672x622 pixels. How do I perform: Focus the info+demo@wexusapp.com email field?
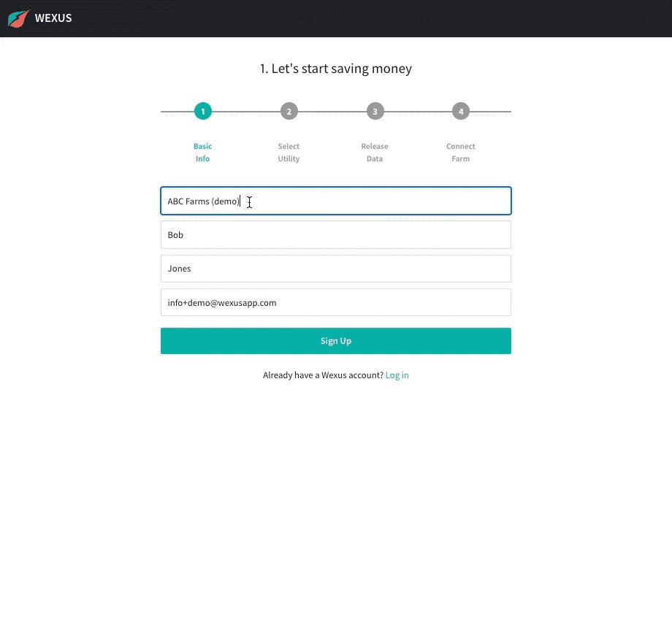point(335,302)
